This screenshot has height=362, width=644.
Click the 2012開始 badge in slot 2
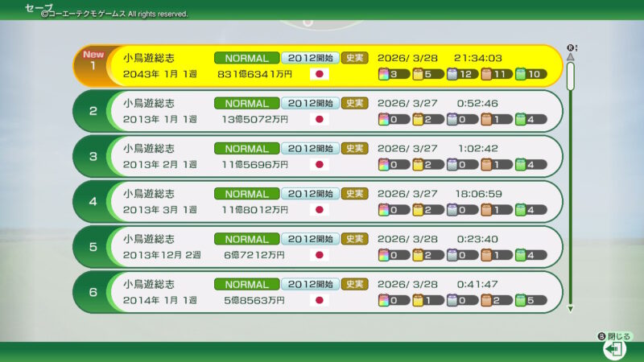(x=310, y=103)
